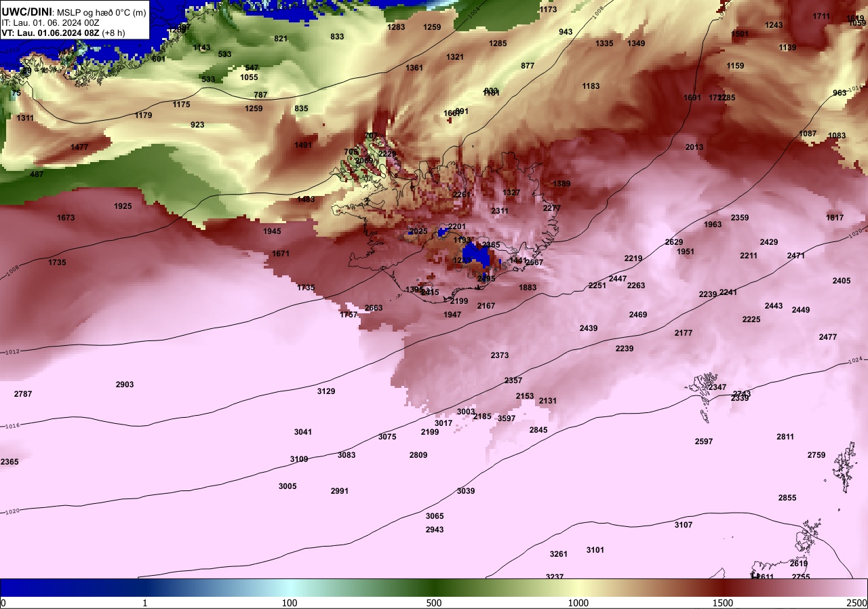This screenshot has height=609, width=868.
Task: Pick the 2943 height label
Action: [435, 530]
